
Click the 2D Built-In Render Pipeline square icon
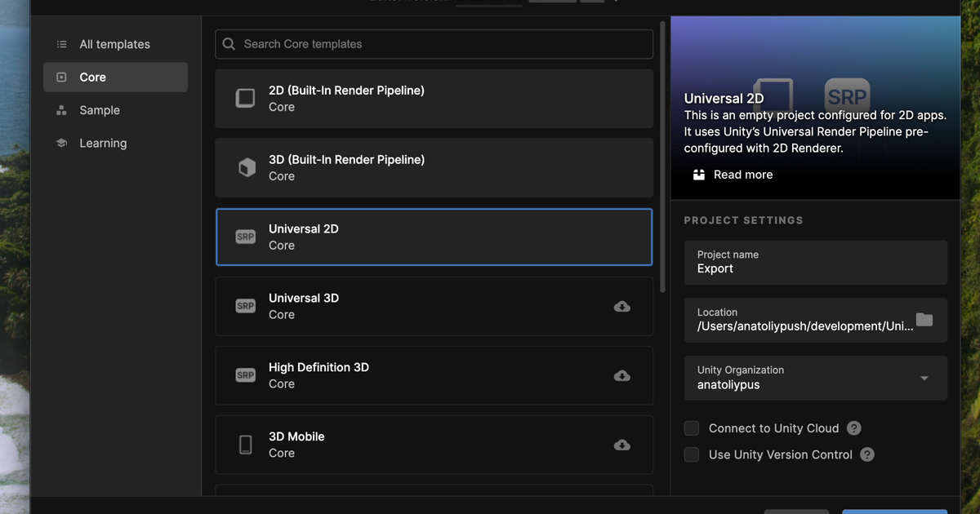tap(245, 99)
